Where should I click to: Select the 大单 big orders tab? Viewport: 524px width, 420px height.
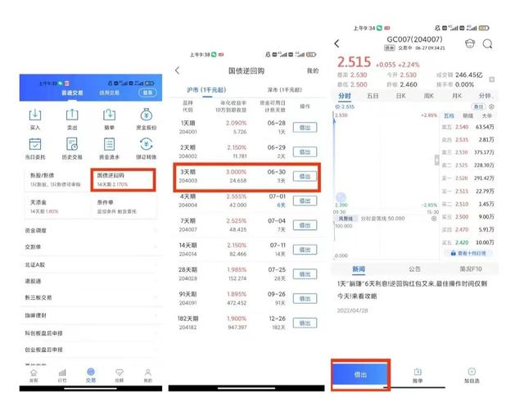[x=487, y=116]
